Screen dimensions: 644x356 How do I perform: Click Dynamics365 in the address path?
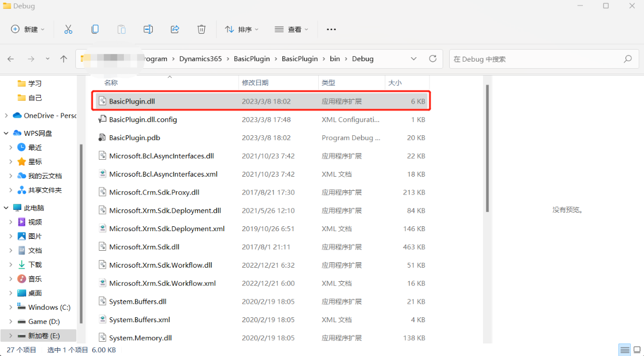tap(200, 59)
